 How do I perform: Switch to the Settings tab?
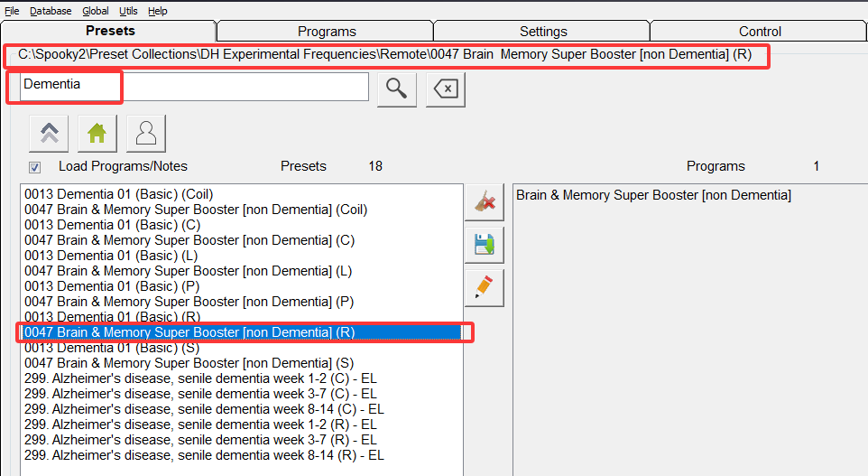(543, 32)
